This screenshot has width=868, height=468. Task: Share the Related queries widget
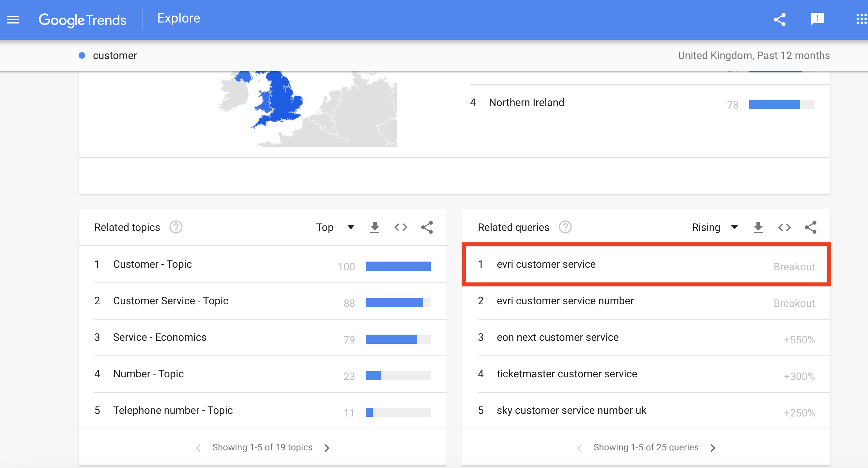[x=810, y=227]
